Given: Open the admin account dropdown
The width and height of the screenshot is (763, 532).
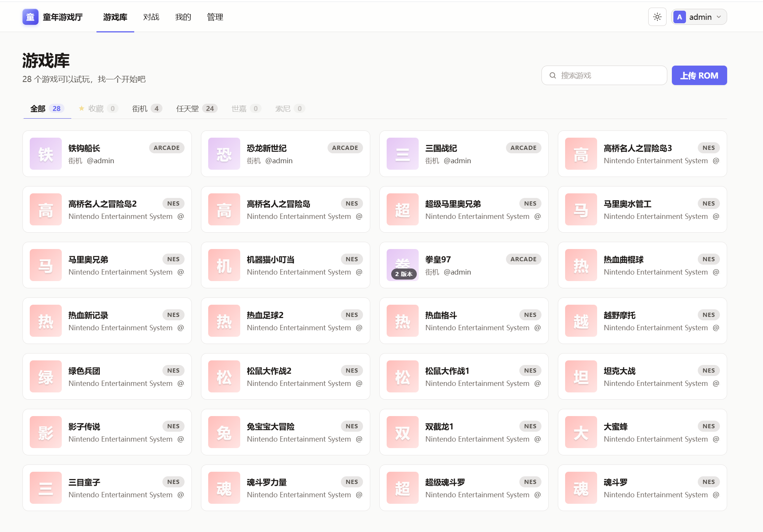Looking at the screenshot, I should [698, 17].
